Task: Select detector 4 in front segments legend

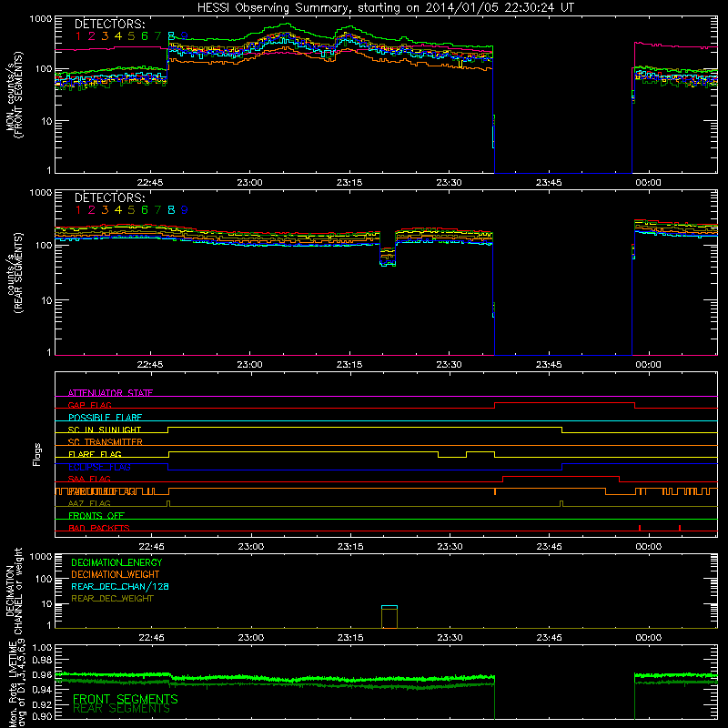Action: pyautogui.click(x=118, y=36)
